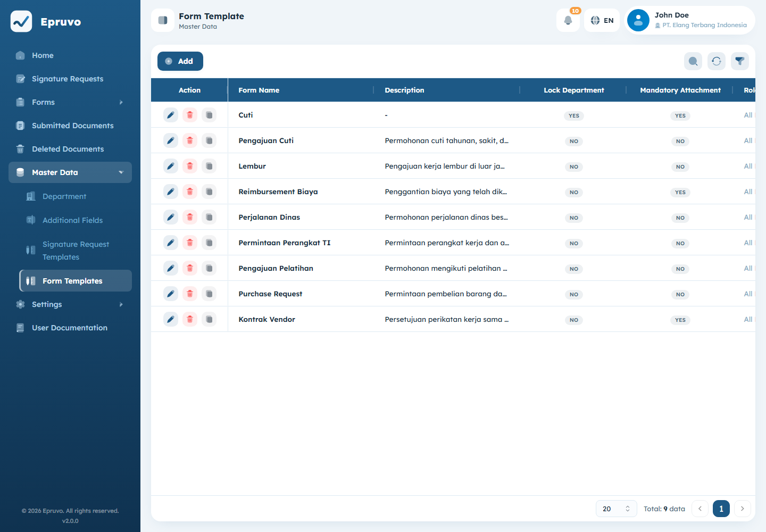Click Permohonan cuti tahunan description
Viewport: 766px width, 532px height.
pos(447,140)
